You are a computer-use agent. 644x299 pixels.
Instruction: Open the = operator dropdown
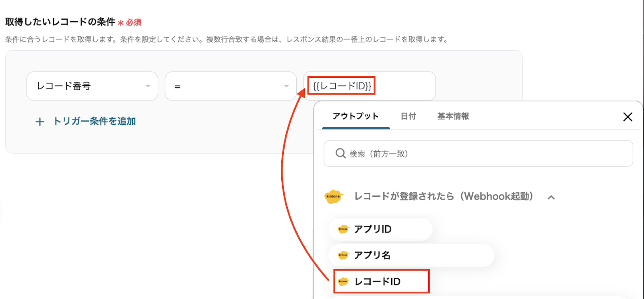coord(231,86)
